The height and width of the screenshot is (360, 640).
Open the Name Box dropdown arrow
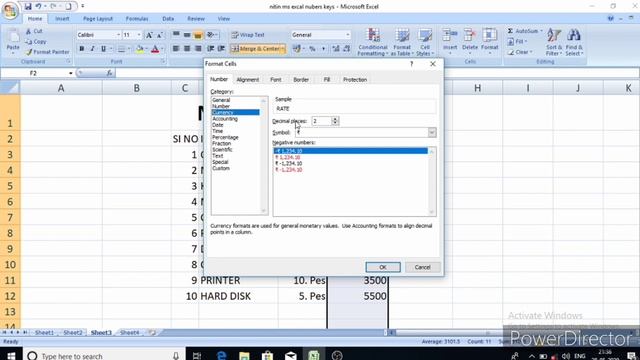tap(71, 73)
